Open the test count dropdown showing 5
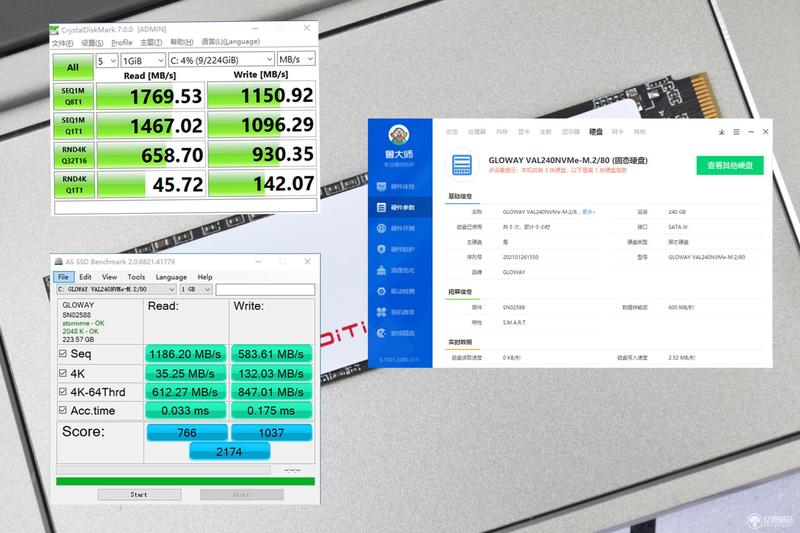 click(x=107, y=61)
